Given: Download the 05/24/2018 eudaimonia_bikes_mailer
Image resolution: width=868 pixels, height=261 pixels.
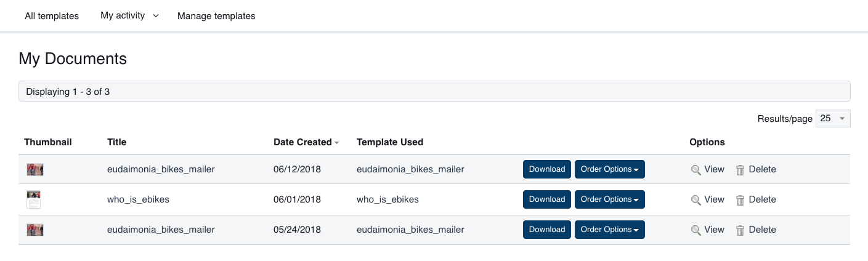Looking at the screenshot, I should [x=546, y=230].
